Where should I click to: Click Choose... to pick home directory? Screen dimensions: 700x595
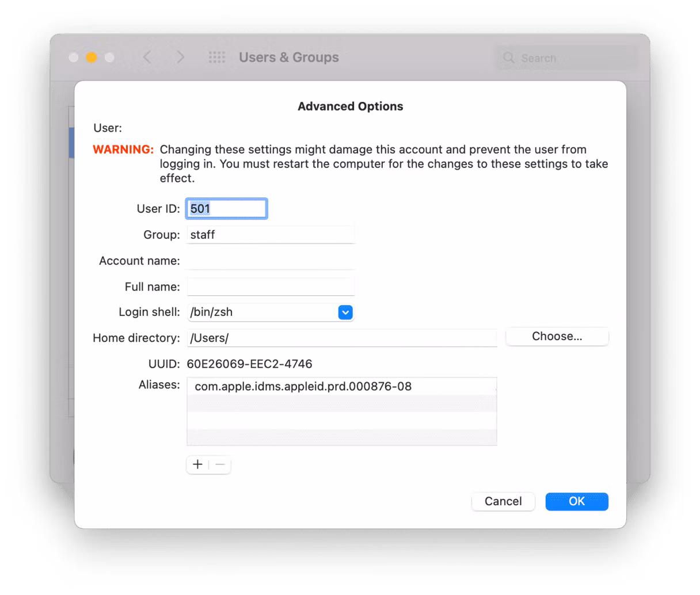tap(557, 337)
